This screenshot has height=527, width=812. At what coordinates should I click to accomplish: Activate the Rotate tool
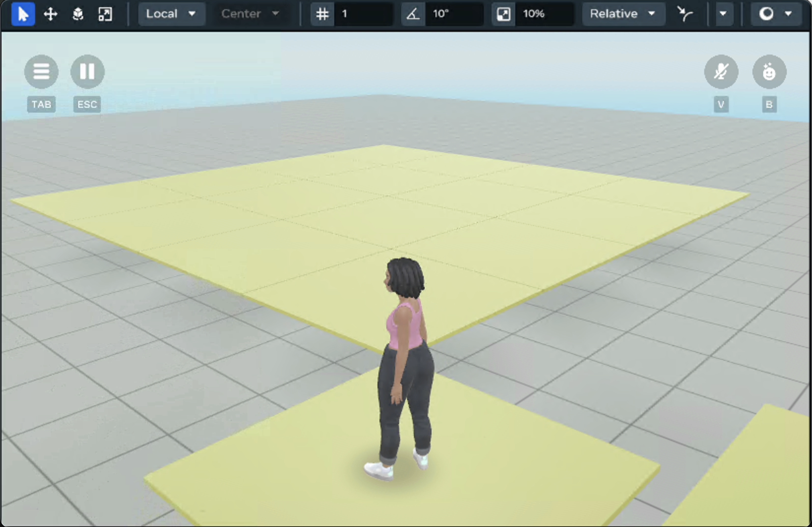click(78, 14)
